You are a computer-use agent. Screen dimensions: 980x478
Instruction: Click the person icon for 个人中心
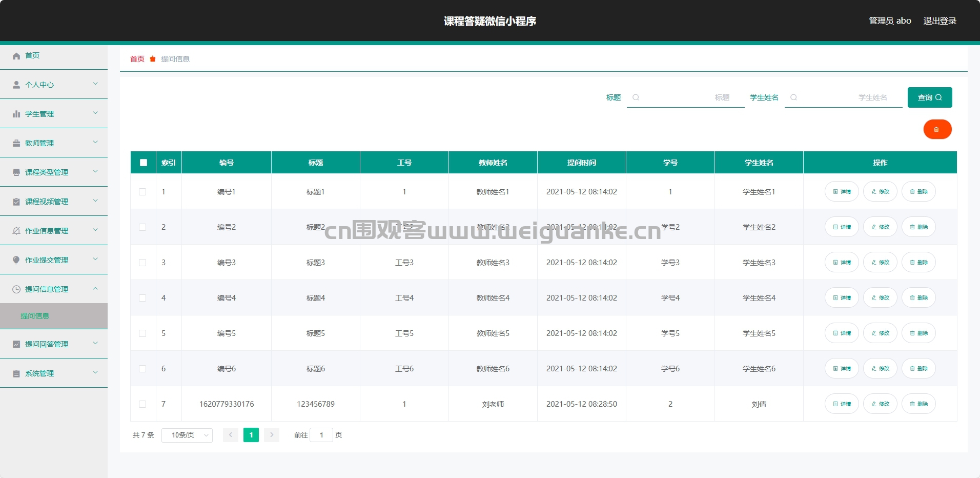(16, 85)
